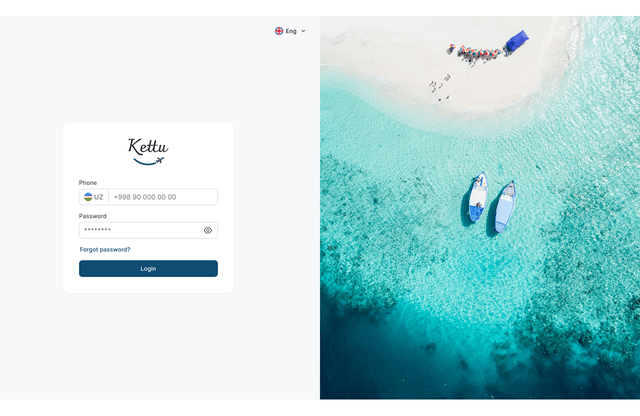Image resolution: width=640 pixels, height=416 pixels.
Task: Show password using the eye icon
Action: (x=208, y=230)
